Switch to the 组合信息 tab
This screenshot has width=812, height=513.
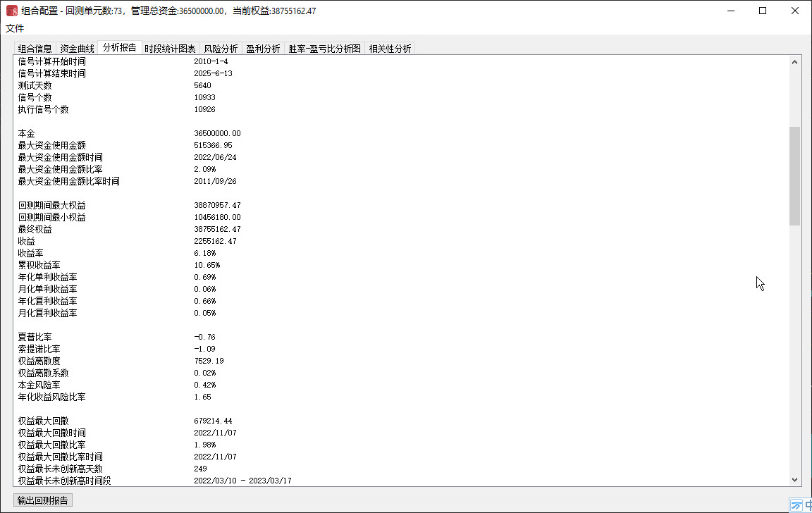[35, 49]
